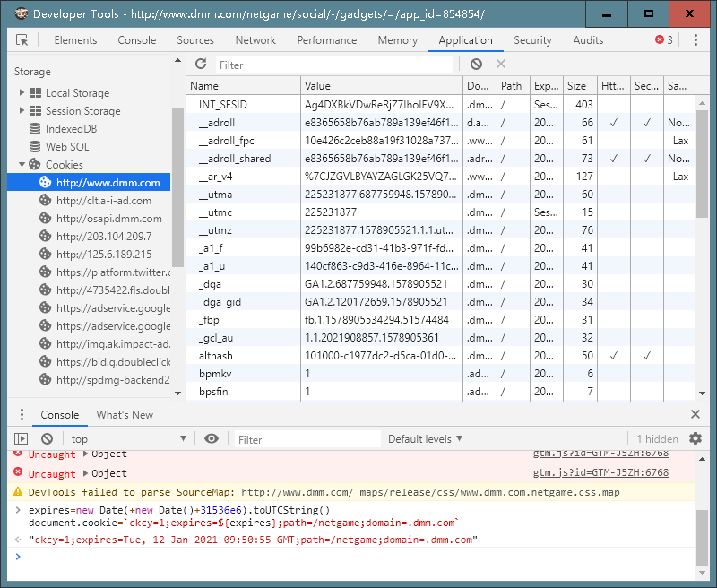The width and height of the screenshot is (717, 588).
Task: Switch to the Elements tab
Action: coord(75,40)
